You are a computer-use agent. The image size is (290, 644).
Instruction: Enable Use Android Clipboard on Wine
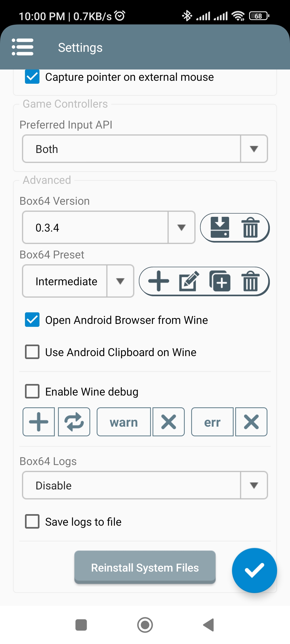coord(32,352)
